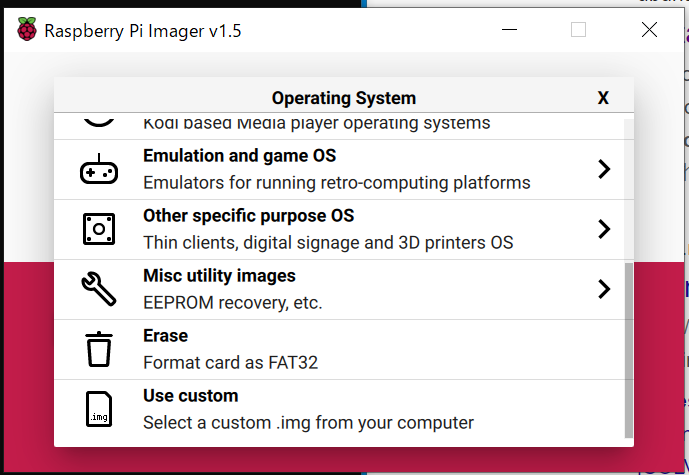Screen dimensions: 689x475
Task: Click the partially hidden media player icon
Action: (x=99, y=122)
